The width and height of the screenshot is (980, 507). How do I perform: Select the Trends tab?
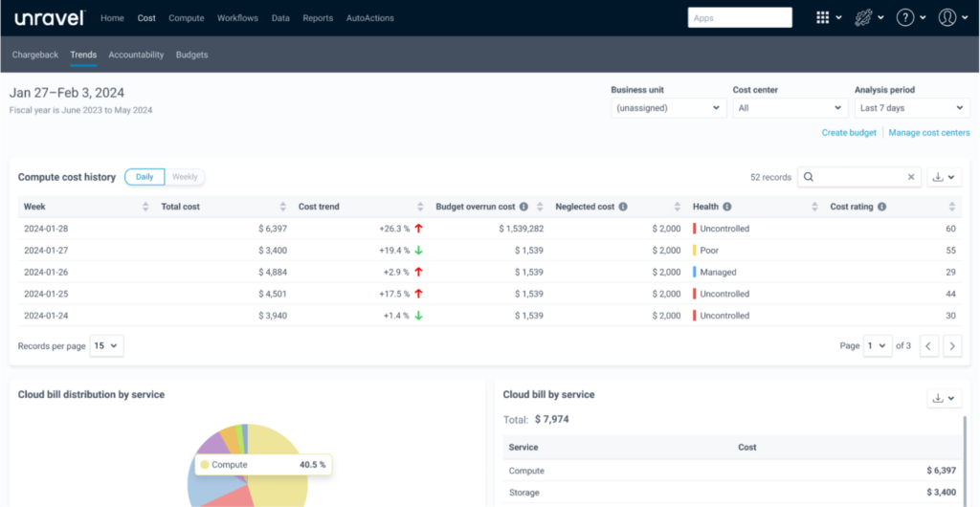[83, 55]
